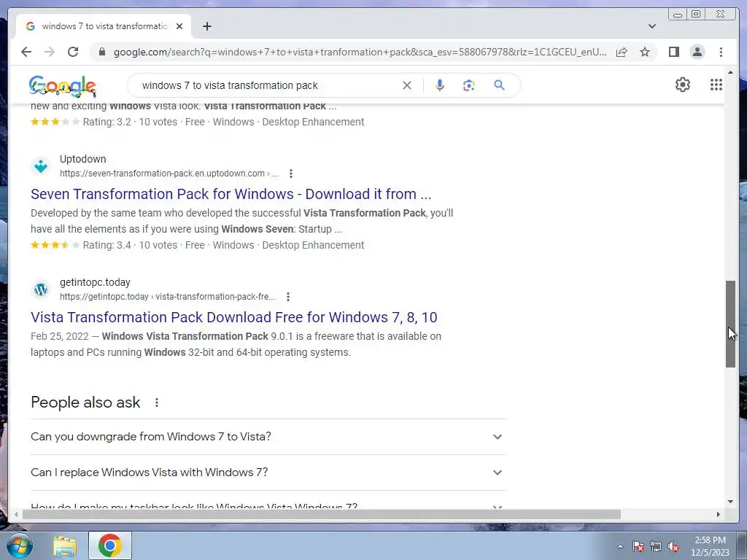
Task: Open the Google apps grid
Action: pos(716,85)
